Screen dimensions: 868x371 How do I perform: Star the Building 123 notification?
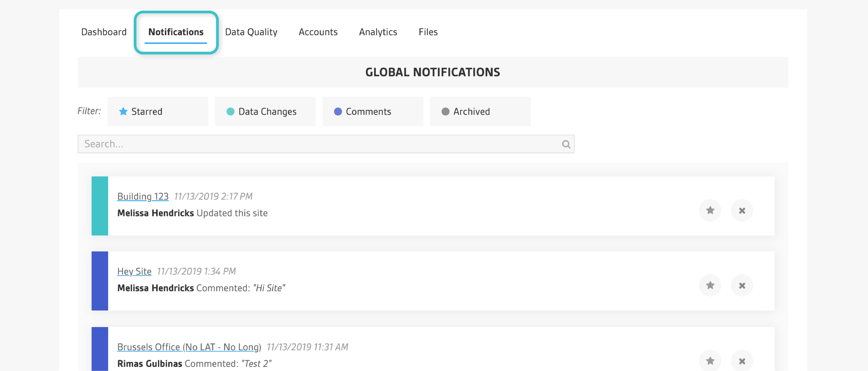(710, 210)
